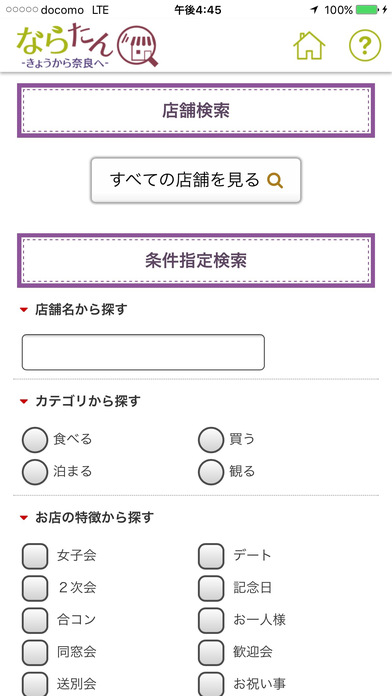This screenshot has width=392, height=696.
Task: Choose the 買う category radio button
Action: [x=210, y=439]
